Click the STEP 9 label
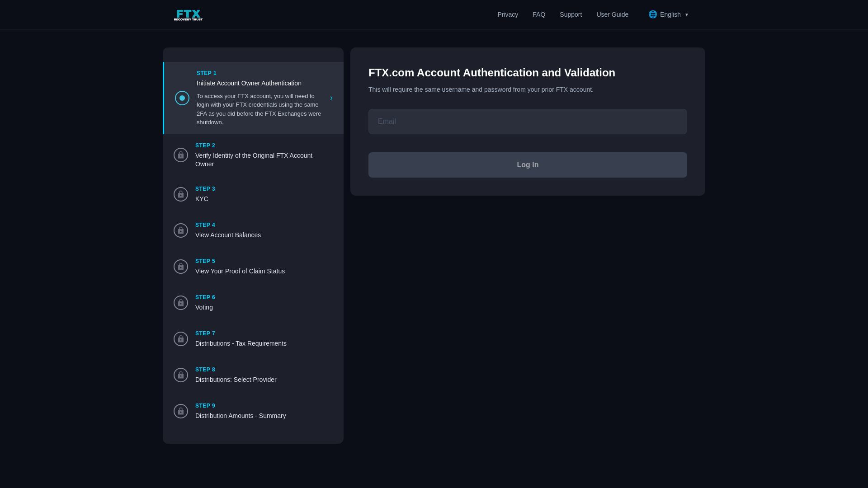This screenshot has height=488, width=868. [x=205, y=406]
